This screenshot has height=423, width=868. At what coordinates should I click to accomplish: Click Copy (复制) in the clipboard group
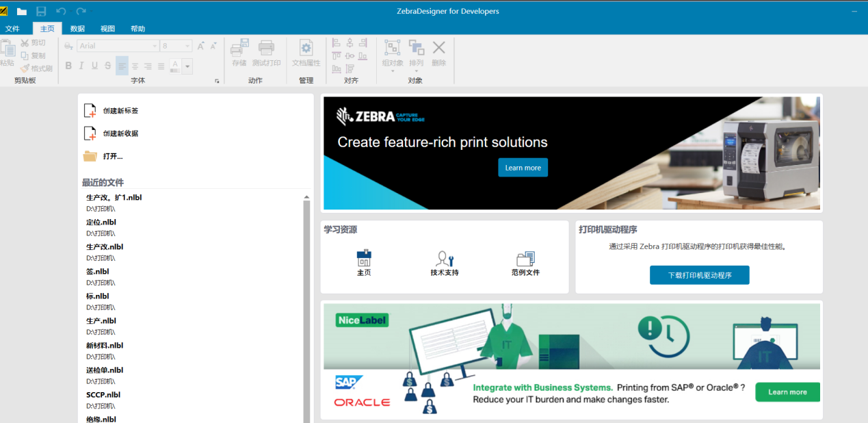tap(34, 55)
